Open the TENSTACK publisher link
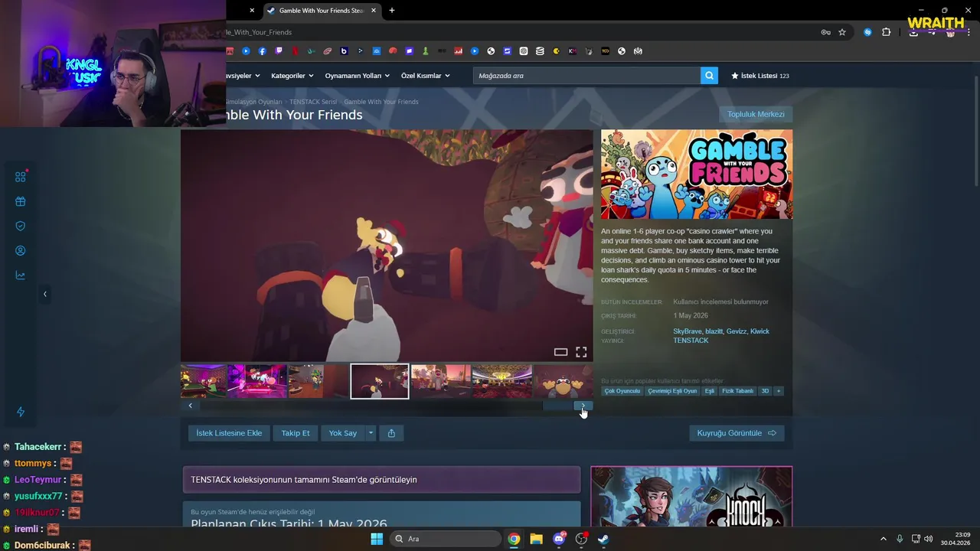Screen dimensions: 980x551 (x=691, y=341)
